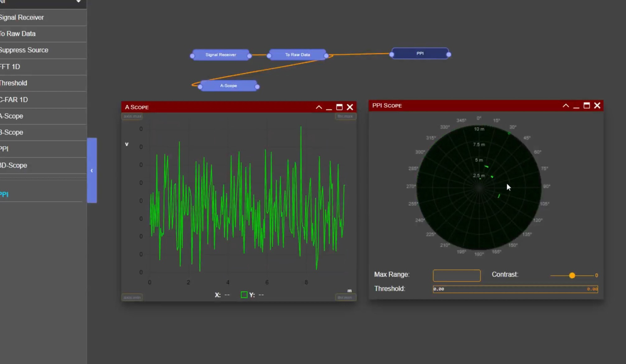The image size is (626, 364).
Task: Toggle the Y cursor checkbox in A Scope
Action: (x=244, y=295)
